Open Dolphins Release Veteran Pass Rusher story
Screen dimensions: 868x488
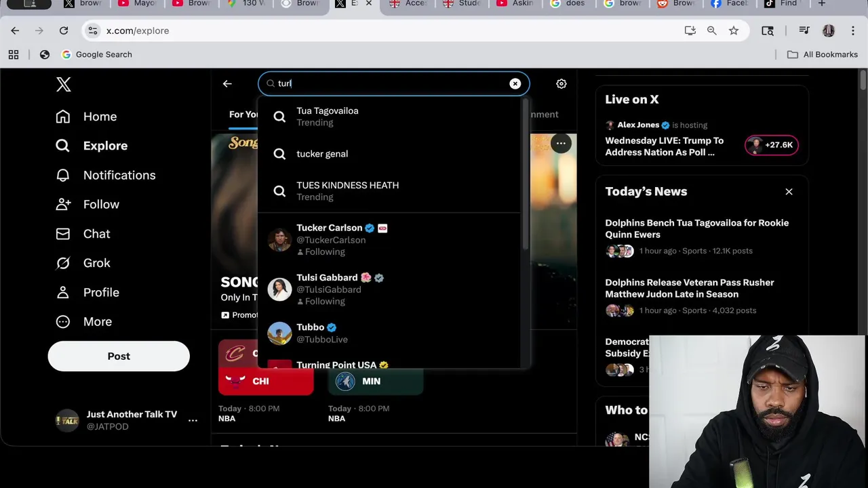[x=689, y=288]
